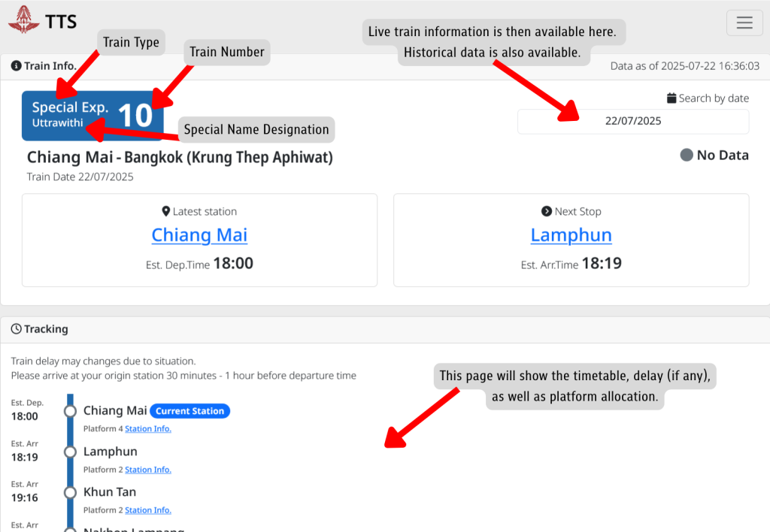The image size is (770, 532).
Task: Click the TTS brand text in header
Action: point(61,22)
